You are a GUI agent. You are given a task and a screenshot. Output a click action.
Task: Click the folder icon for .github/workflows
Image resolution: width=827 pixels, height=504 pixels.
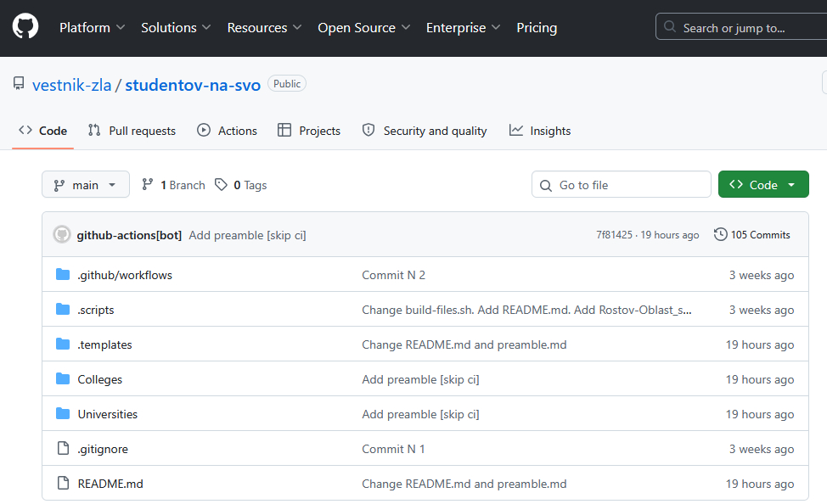(63, 274)
